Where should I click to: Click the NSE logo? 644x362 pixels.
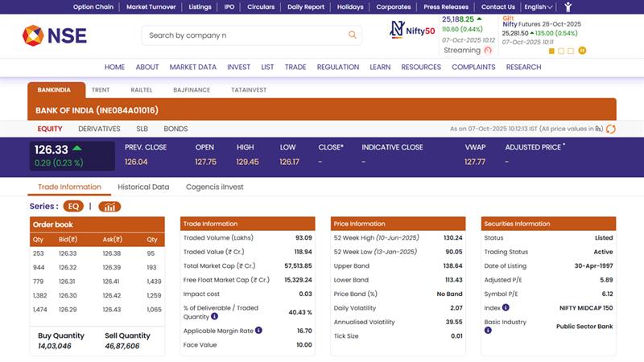(x=55, y=35)
